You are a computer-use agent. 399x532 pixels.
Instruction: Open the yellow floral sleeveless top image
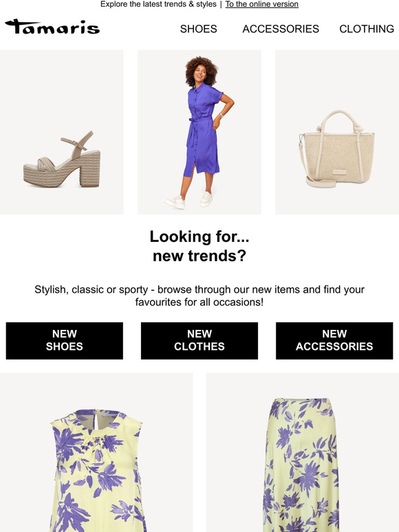96,452
